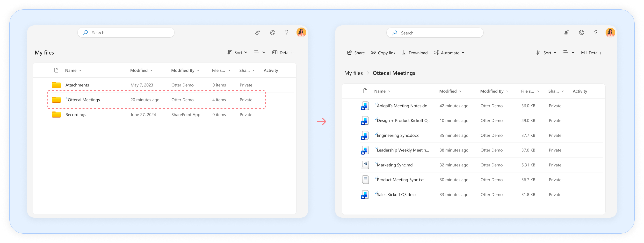This screenshot has width=644, height=243.
Task: Open the Modified By column menu in the right panel
Action: [494, 91]
